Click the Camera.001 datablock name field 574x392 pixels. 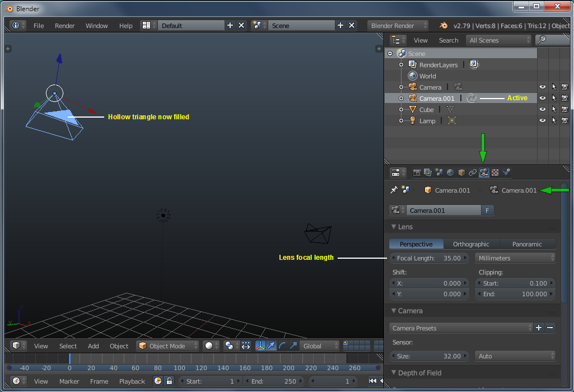(x=444, y=210)
